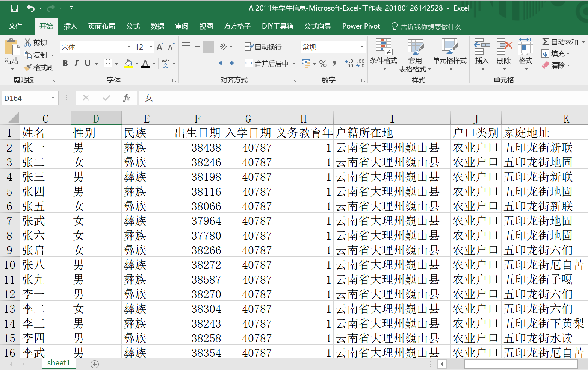Cut selection with scissors icon

27,42
